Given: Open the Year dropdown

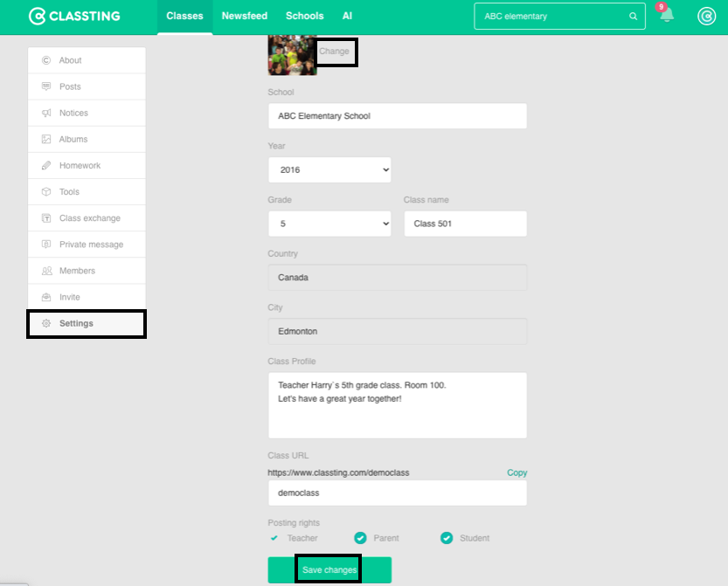Looking at the screenshot, I should click(x=329, y=169).
